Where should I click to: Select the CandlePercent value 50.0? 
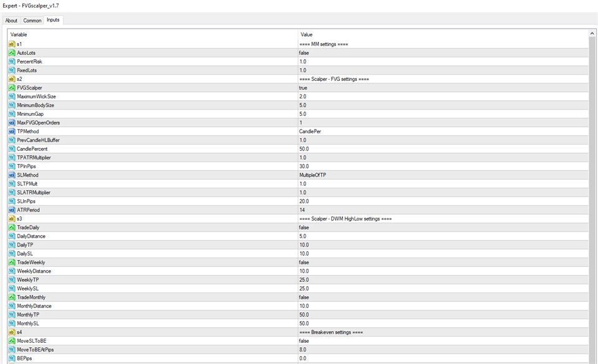[x=304, y=149]
